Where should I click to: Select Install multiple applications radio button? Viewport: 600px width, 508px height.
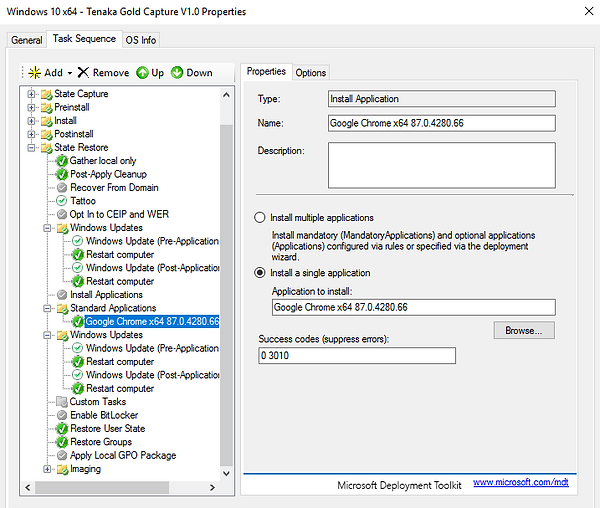tap(260, 218)
